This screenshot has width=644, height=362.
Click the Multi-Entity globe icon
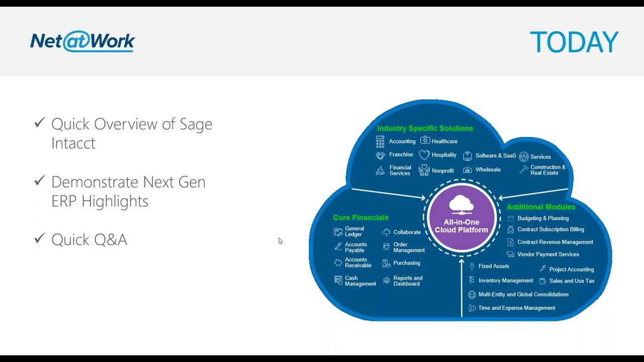point(472,295)
